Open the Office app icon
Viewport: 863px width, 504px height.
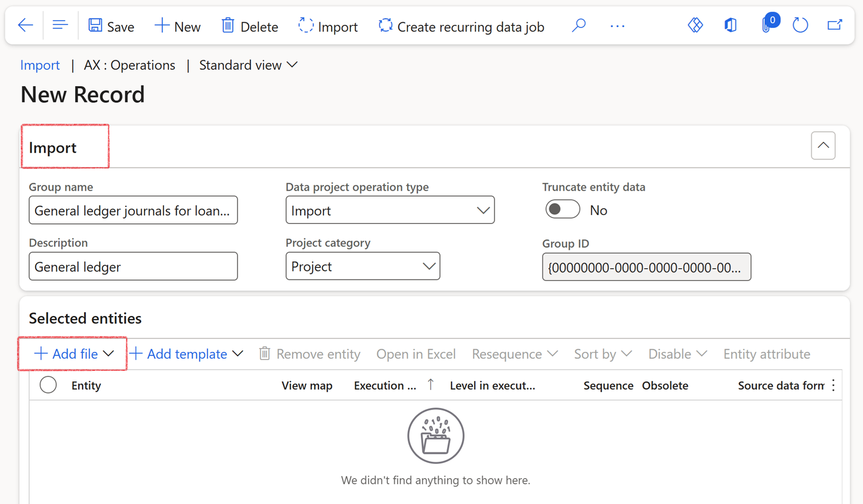[x=730, y=25]
